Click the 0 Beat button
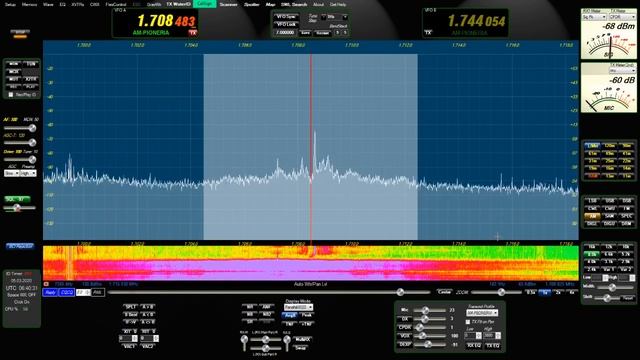Screen dimensions: 640x360 coord(130,315)
